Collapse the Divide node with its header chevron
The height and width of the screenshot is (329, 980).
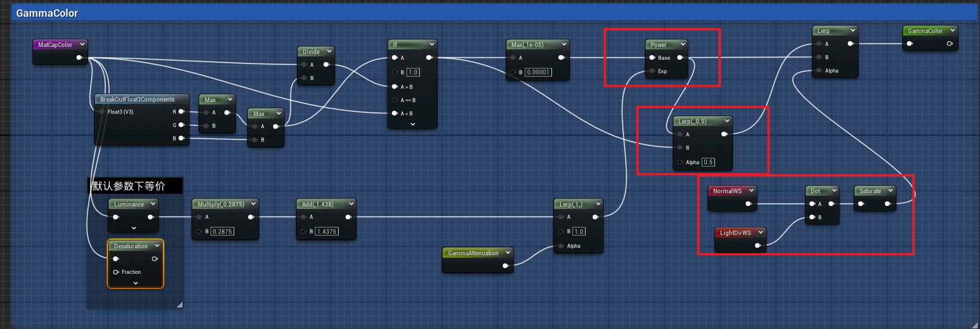pyautogui.click(x=329, y=52)
